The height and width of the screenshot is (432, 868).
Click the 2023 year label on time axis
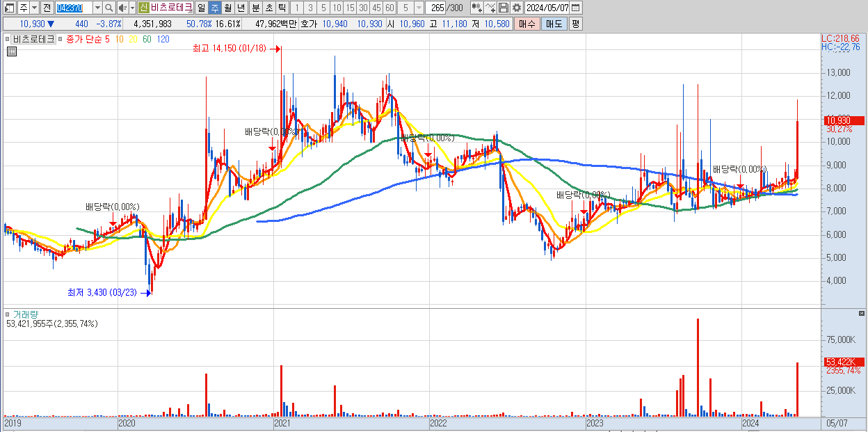[594, 423]
